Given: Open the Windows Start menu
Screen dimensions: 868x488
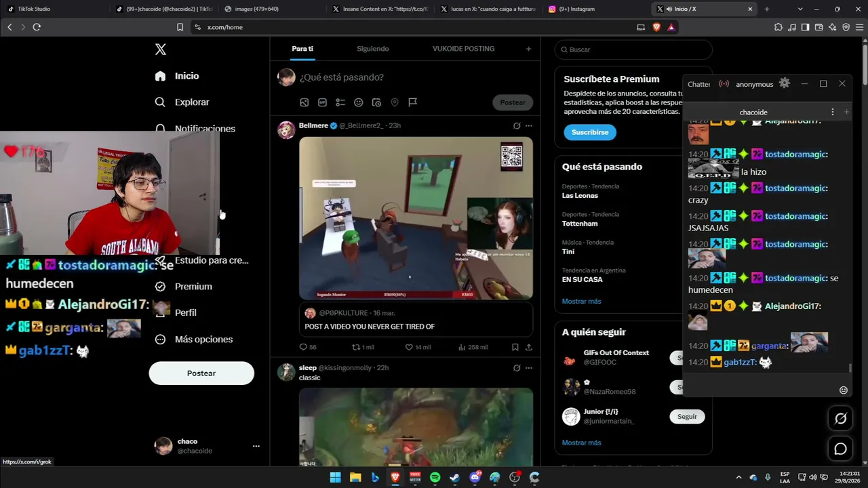Looking at the screenshot, I should (335, 478).
